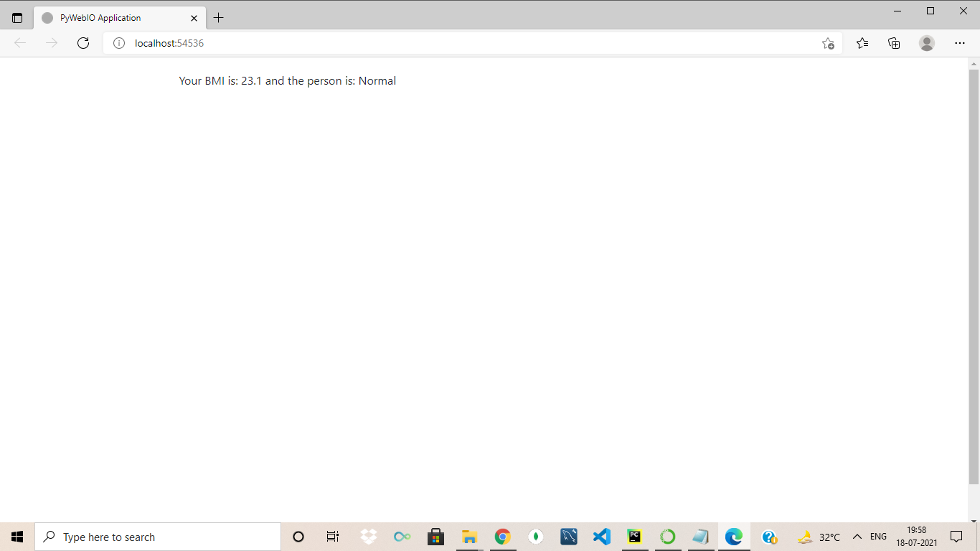
Task: Select the PyWebIO Application tab
Action: (120, 18)
